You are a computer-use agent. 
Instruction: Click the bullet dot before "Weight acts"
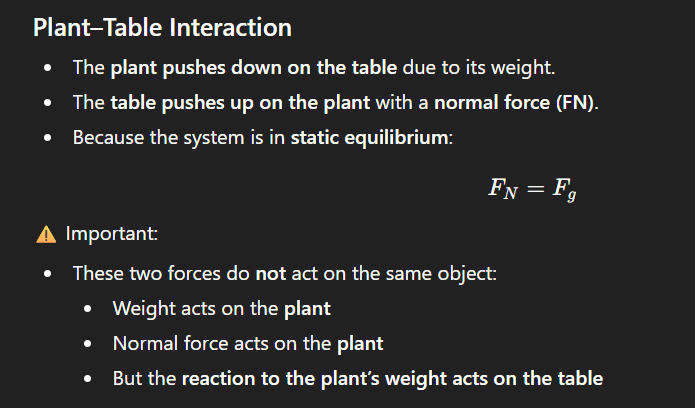tap(89, 310)
